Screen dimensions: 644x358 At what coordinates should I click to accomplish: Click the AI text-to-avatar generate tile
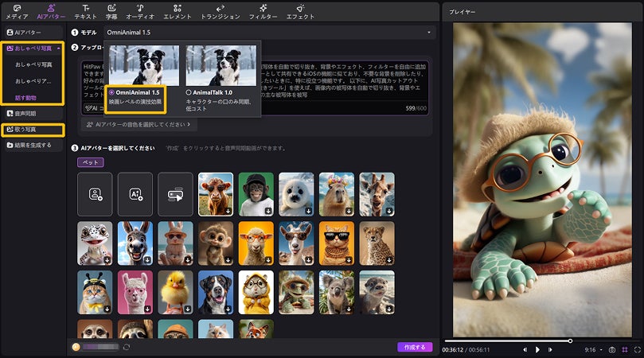(135, 194)
